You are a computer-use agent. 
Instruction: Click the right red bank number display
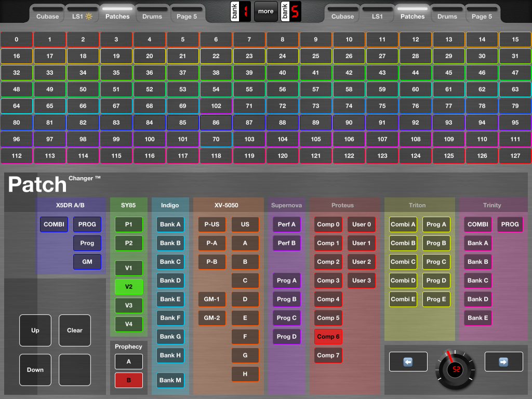[290, 11]
